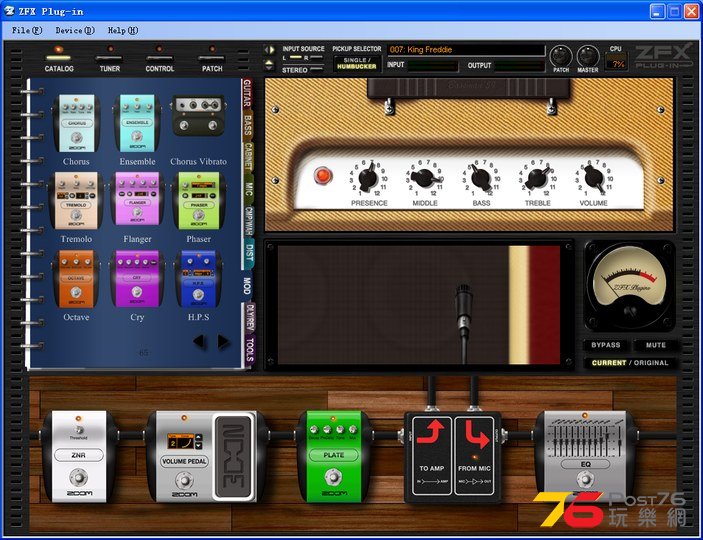Open the Device menu
This screenshot has width=703, height=540.
coord(75,30)
